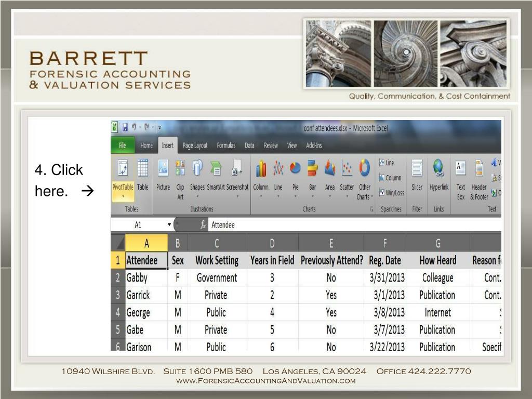Screen dimensions: 532x399
Task: Click the formula bar containing Attendee
Action: coord(354,224)
